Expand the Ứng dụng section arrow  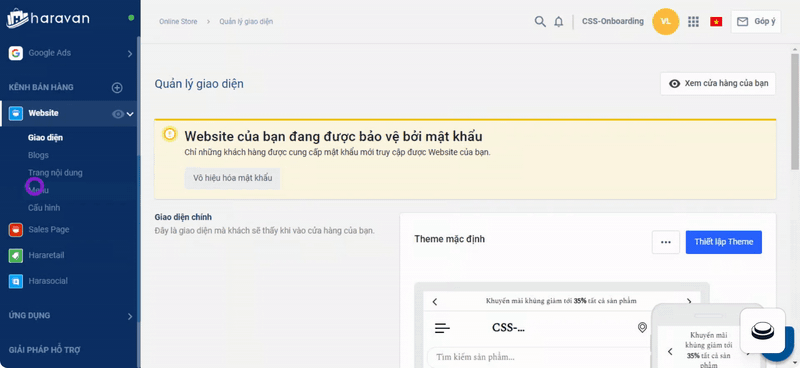click(130, 316)
